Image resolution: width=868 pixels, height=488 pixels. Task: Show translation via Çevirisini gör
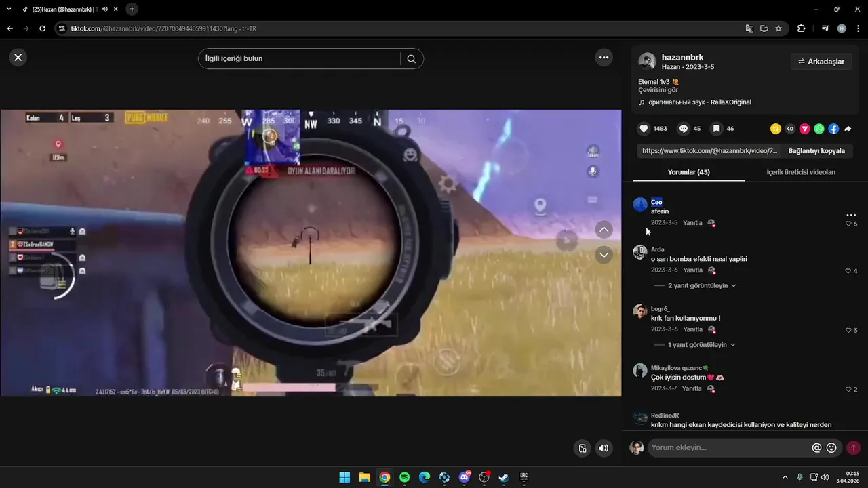658,90
